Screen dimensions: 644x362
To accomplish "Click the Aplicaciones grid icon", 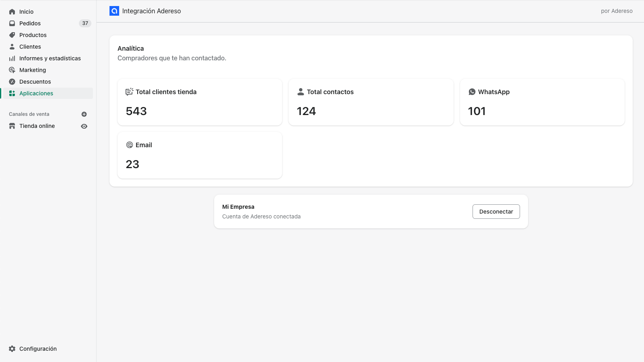I will (x=12, y=93).
